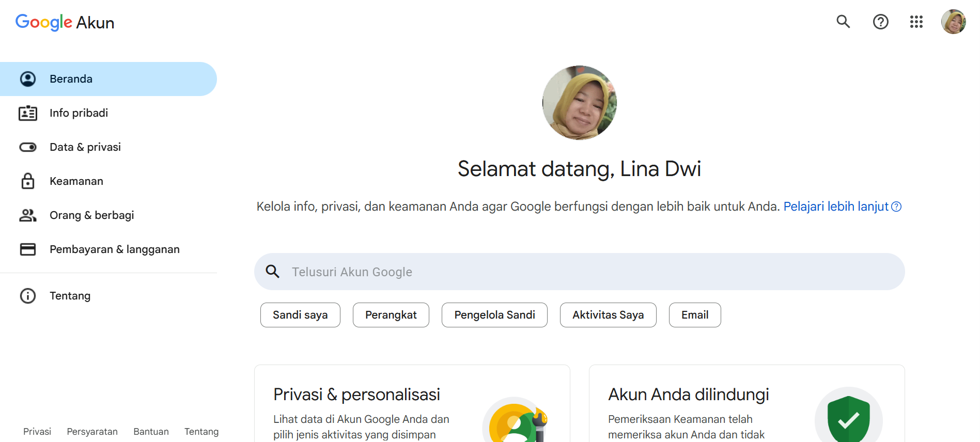Select Beranda in the sidebar
This screenshot has height=442, width=980.
pyautogui.click(x=108, y=79)
